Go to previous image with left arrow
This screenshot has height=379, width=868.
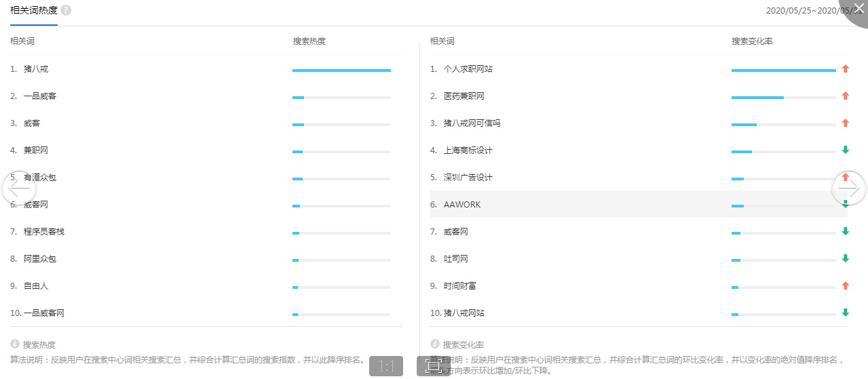tap(18, 188)
